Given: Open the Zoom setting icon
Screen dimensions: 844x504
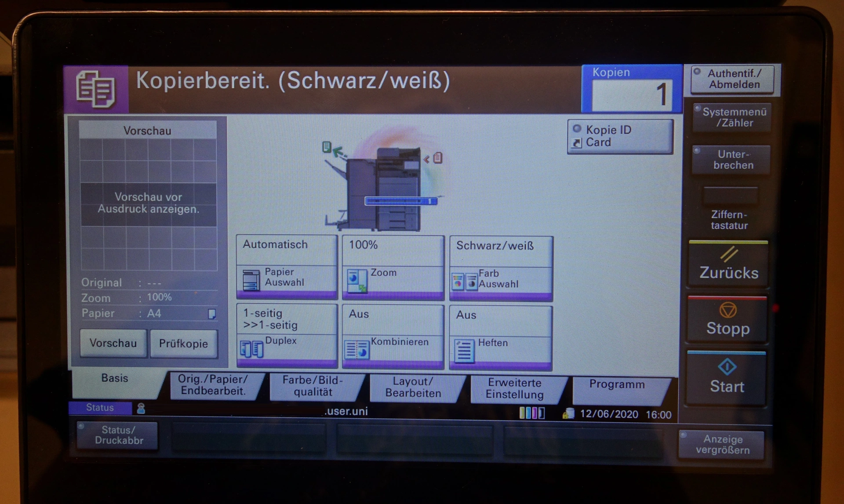Looking at the screenshot, I should 357,281.
